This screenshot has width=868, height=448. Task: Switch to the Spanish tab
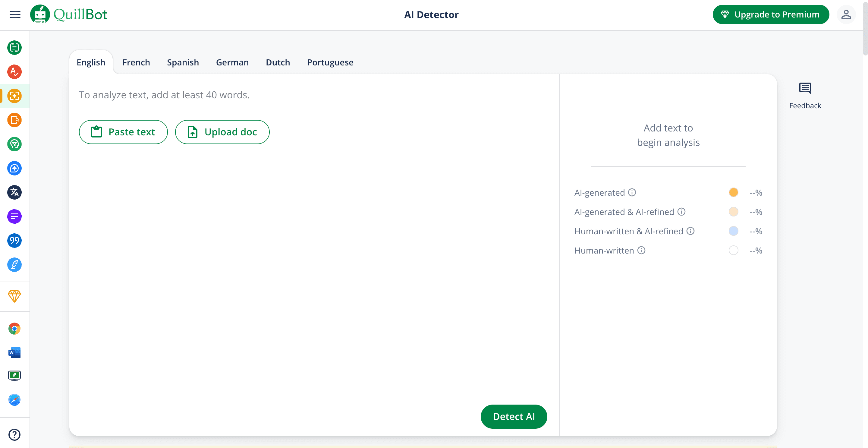pyautogui.click(x=183, y=62)
